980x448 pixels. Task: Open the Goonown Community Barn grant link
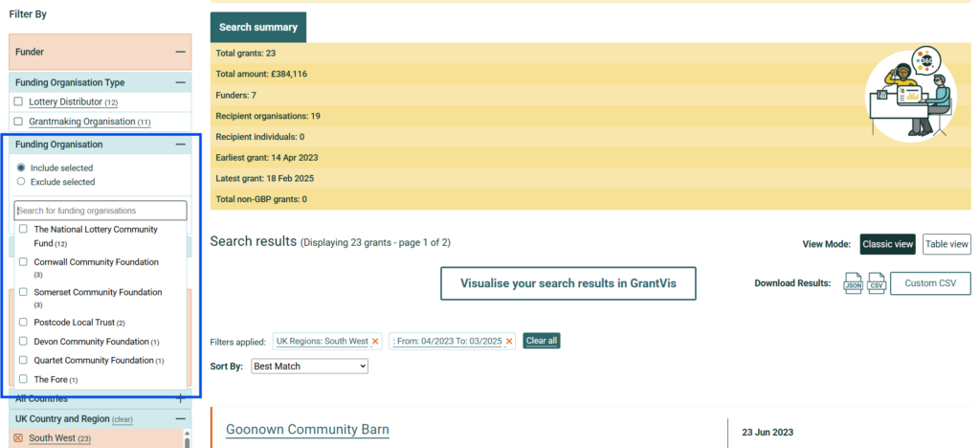point(307,430)
